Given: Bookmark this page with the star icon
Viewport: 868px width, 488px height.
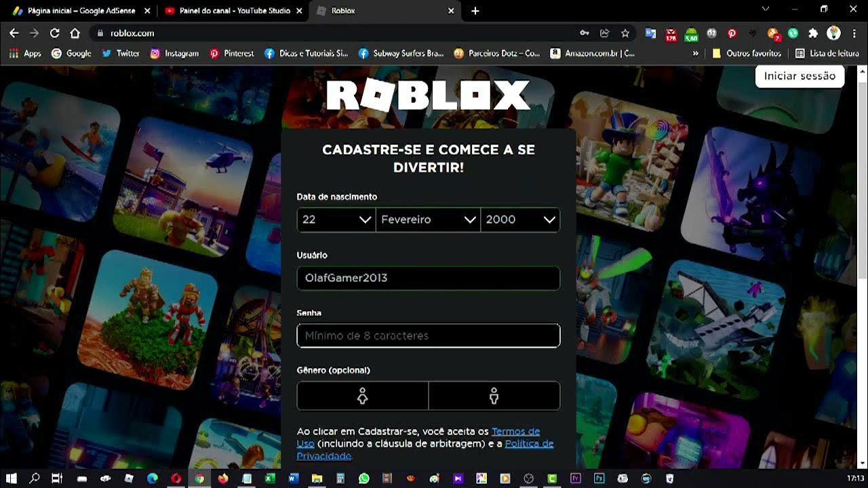Looking at the screenshot, I should (625, 33).
